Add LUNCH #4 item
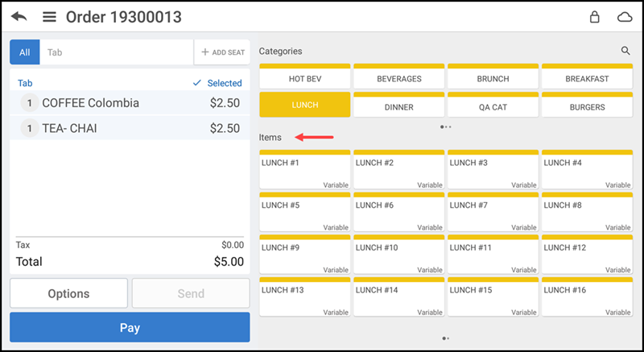This screenshot has width=644, height=352. tap(587, 170)
